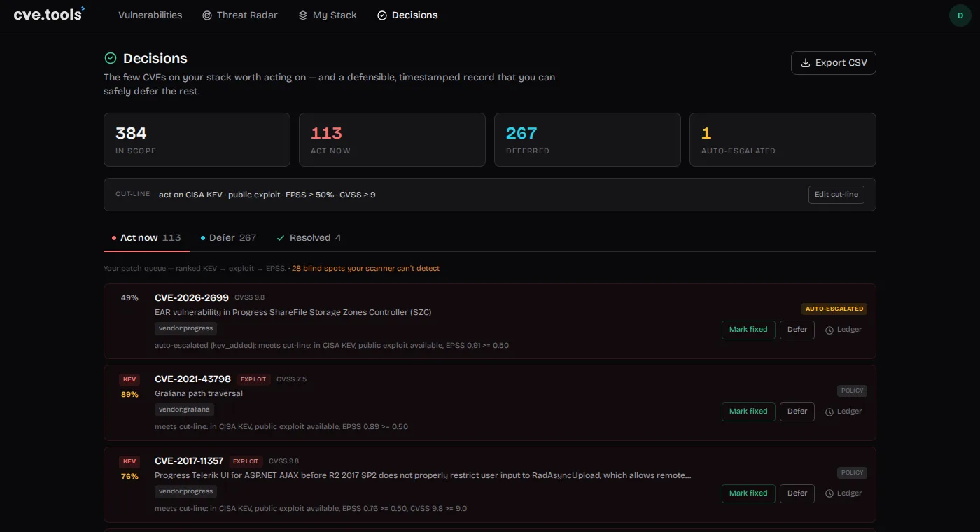Open the 28 blind spots link
The image size is (980, 532).
366,268
